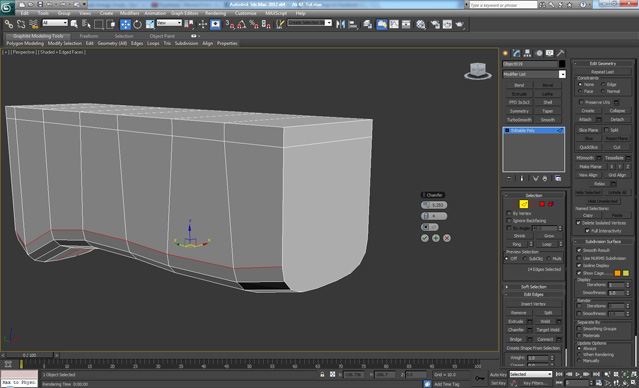Open the Motion panel tab icon

[x=539, y=53]
